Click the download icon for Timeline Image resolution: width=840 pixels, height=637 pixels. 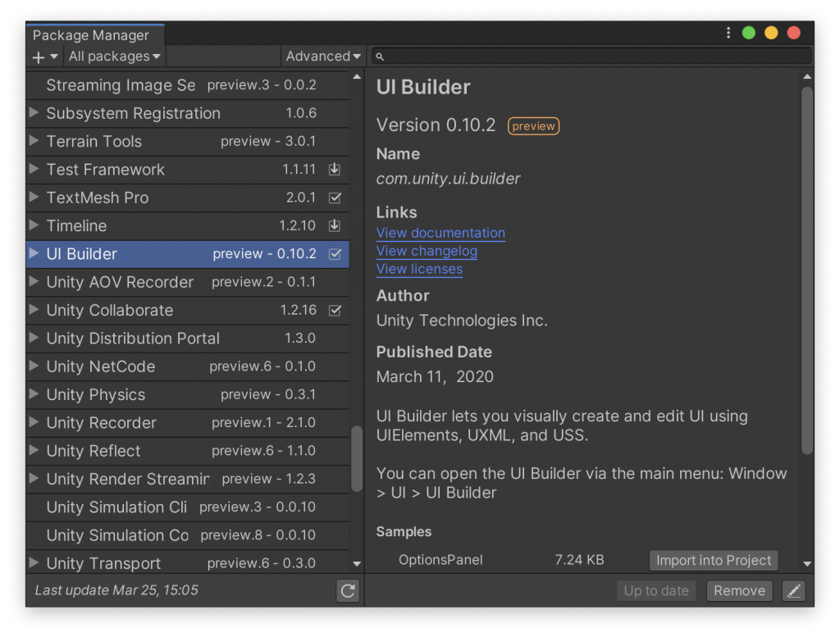[335, 225]
